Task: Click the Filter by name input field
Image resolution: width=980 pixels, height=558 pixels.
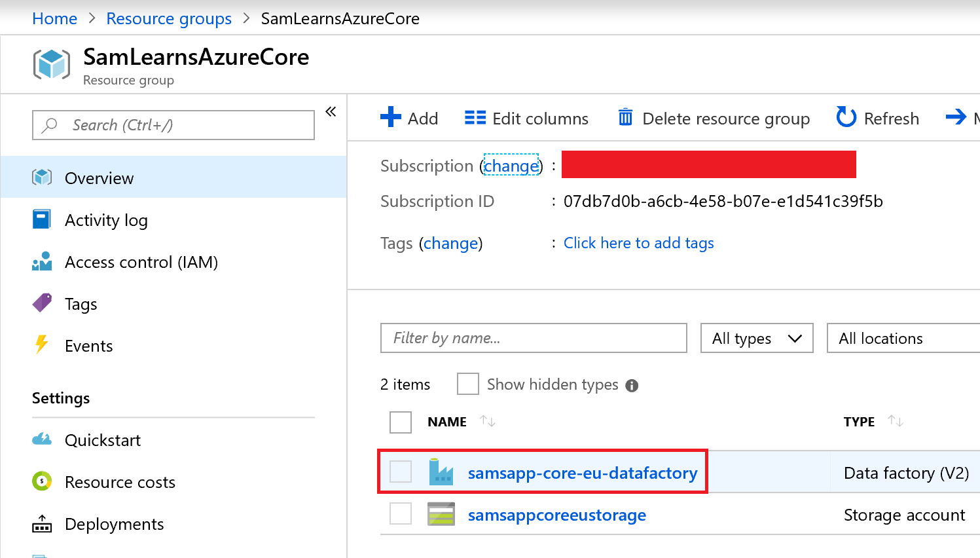Action: coord(533,339)
